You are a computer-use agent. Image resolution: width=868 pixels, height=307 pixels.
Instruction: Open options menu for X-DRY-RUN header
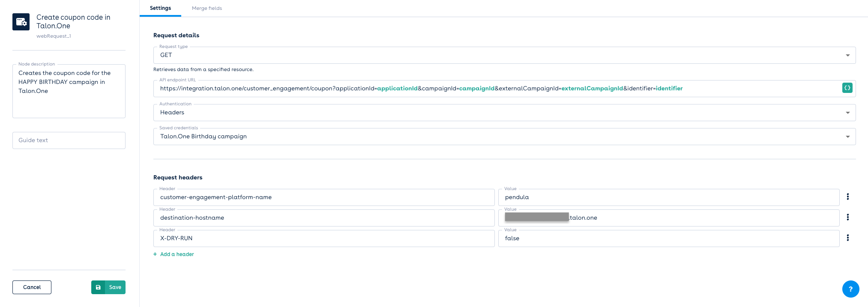tap(847, 238)
